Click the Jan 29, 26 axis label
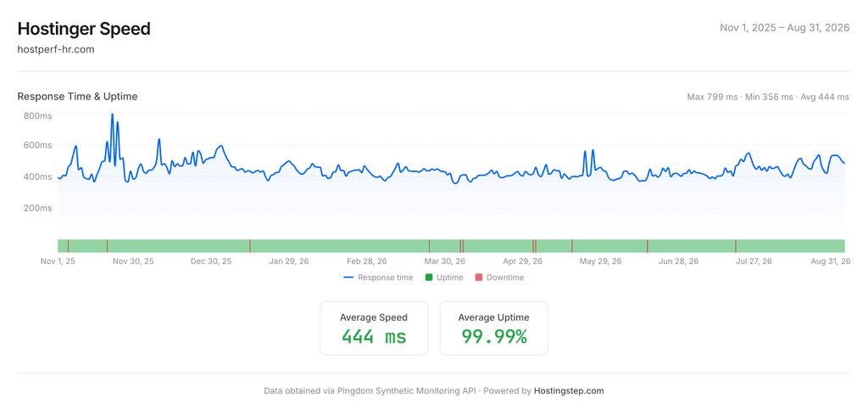Image resolution: width=868 pixels, height=414 pixels. click(289, 261)
